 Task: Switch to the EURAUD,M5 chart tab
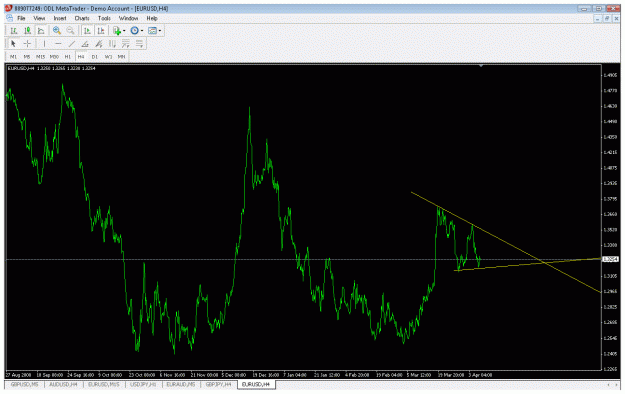181,384
